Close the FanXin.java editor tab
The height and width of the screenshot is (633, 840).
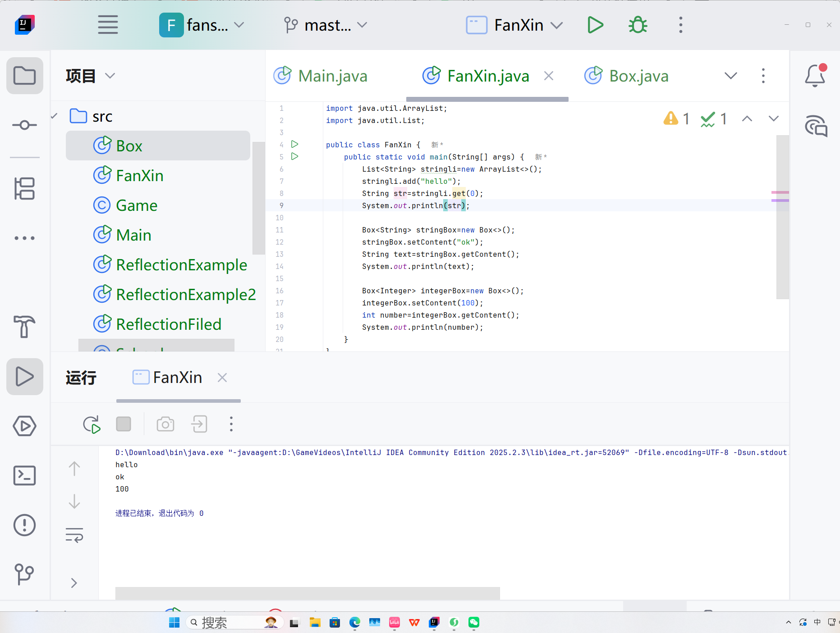tap(549, 76)
